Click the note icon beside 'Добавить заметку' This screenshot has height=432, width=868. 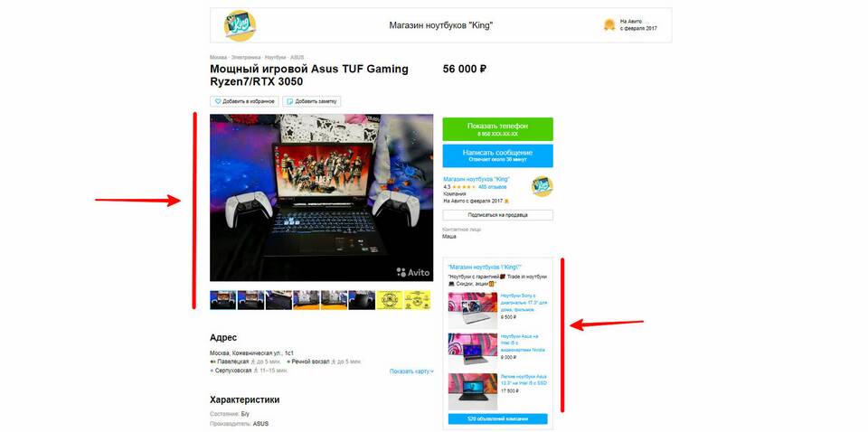(x=289, y=101)
